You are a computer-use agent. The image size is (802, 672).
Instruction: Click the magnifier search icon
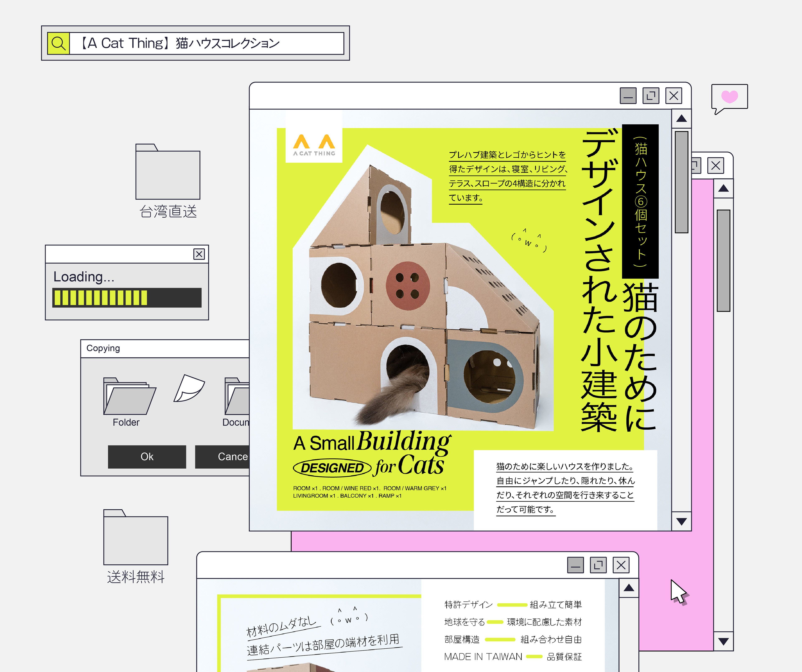click(x=58, y=43)
